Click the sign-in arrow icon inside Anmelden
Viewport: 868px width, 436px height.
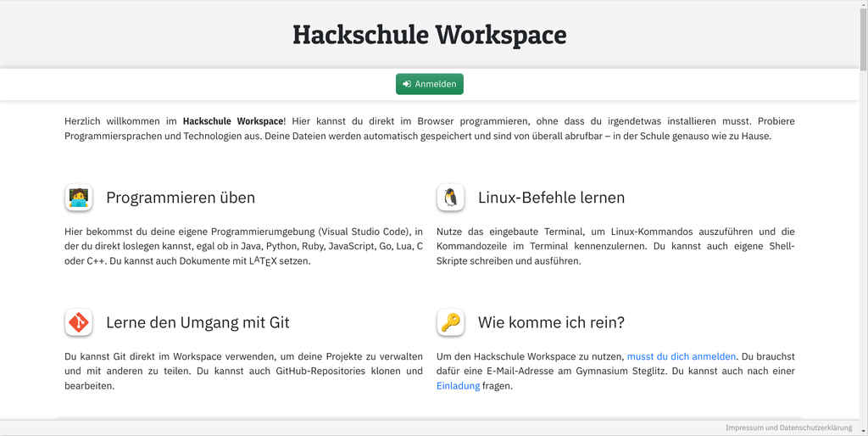tap(407, 84)
